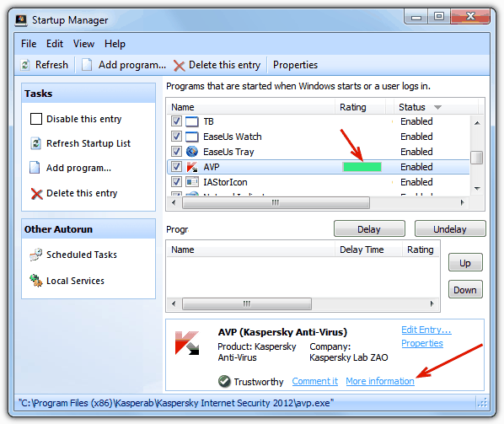Click the startup list horizontal scrollbar thumb
504x424 pixels.
pos(276,202)
